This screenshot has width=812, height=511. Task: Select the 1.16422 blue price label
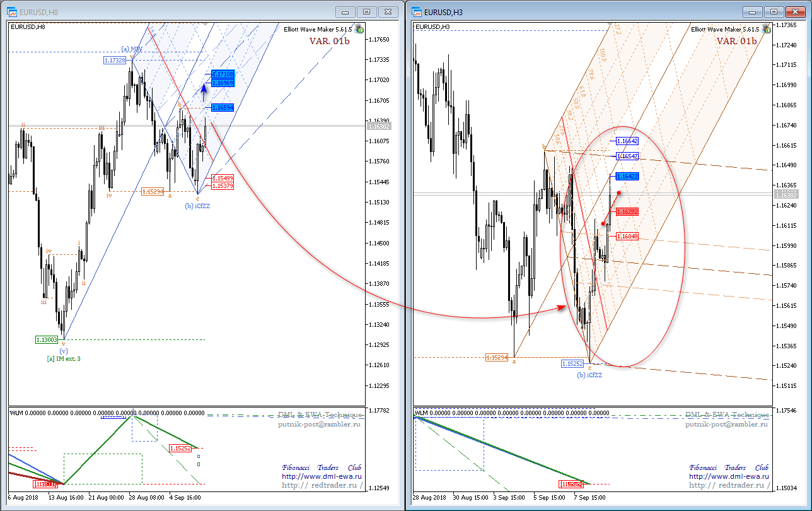pyautogui.click(x=627, y=177)
